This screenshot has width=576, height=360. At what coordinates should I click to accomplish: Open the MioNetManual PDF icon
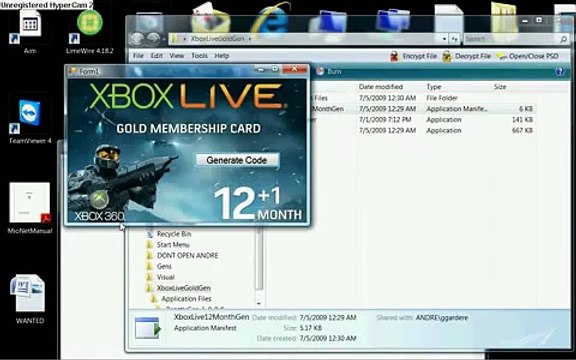[x=30, y=208]
